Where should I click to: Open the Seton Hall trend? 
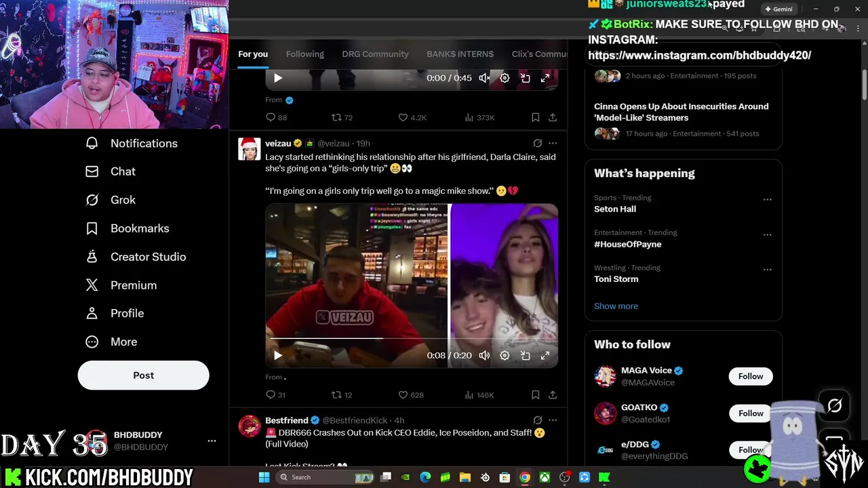tap(615, 209)
